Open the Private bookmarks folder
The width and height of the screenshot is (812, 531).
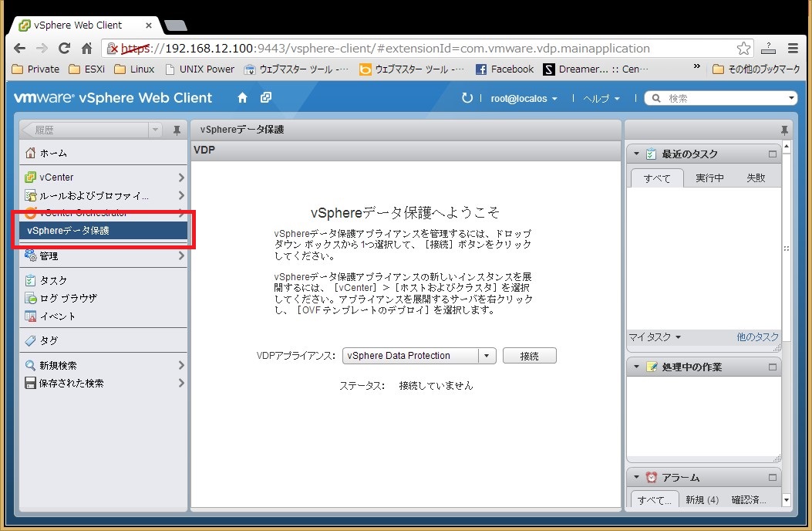35,69
